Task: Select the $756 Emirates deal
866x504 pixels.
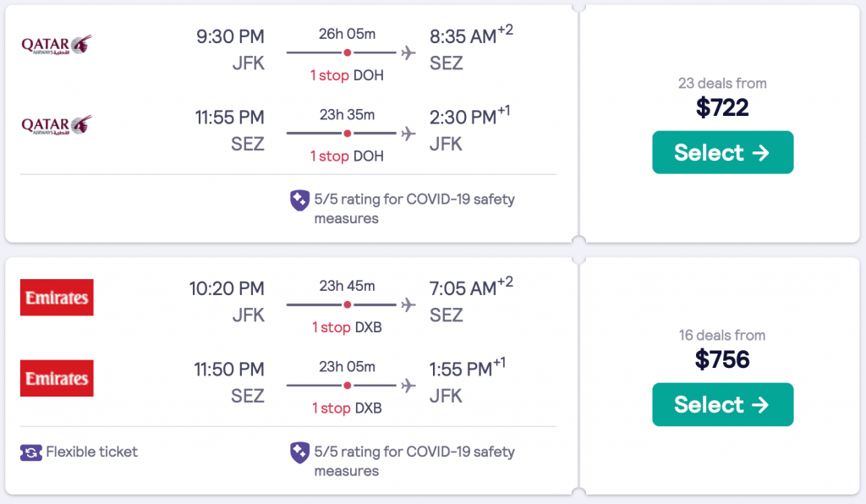Action: (722, 404)
